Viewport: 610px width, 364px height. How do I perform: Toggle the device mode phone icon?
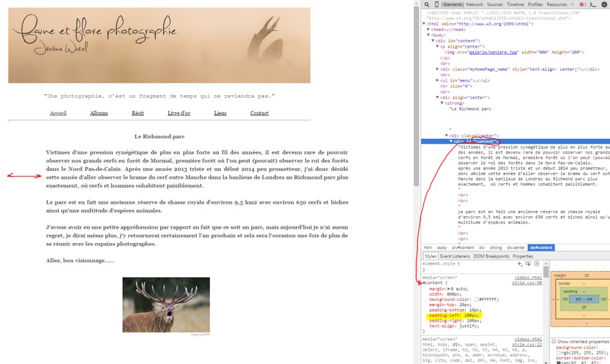437,4
